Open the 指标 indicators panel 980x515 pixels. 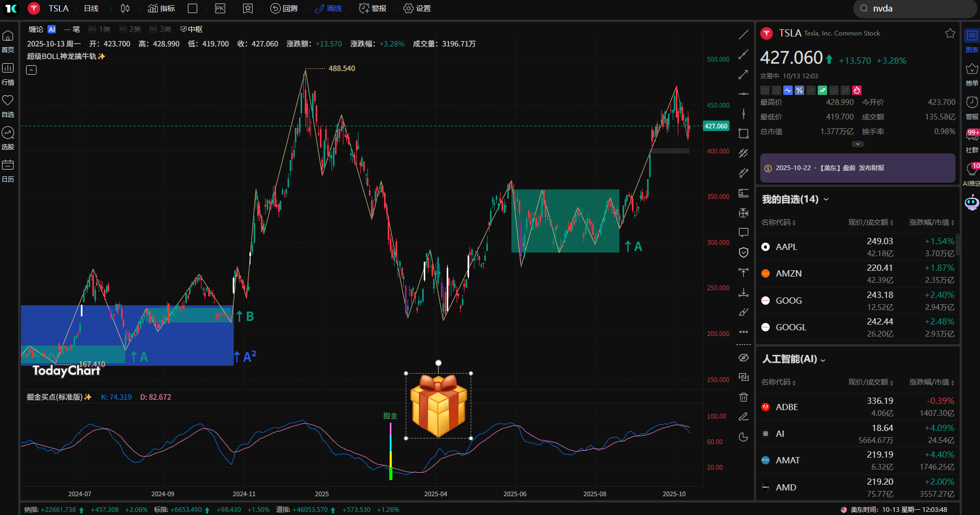161,8
